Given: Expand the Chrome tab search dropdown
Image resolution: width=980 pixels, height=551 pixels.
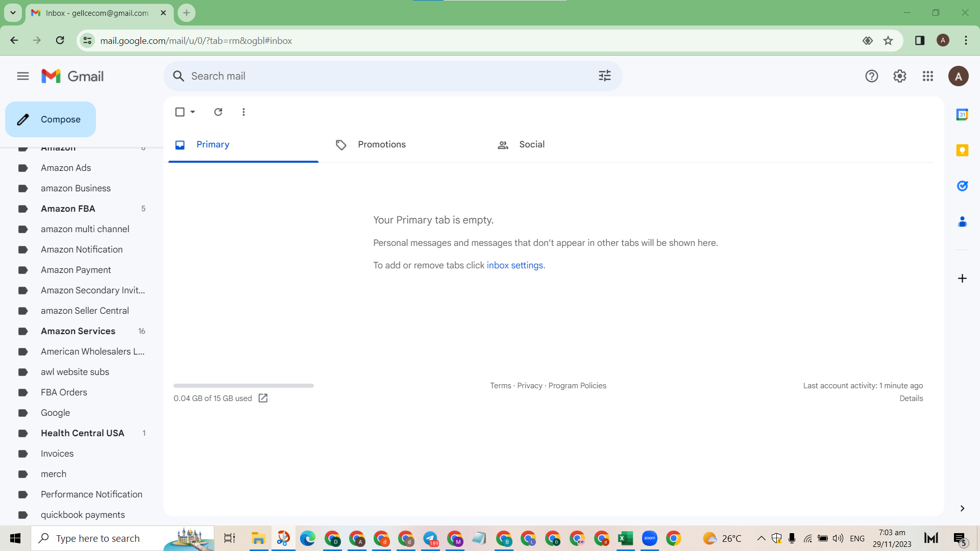Looking at the screenshot, I should point(13,13).
